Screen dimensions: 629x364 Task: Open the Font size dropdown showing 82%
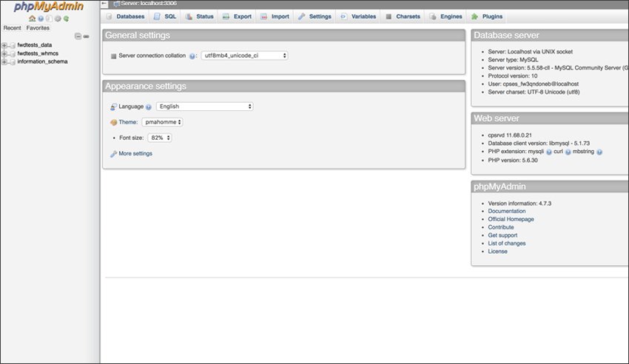pyautogui.click(x=160, y=138)
